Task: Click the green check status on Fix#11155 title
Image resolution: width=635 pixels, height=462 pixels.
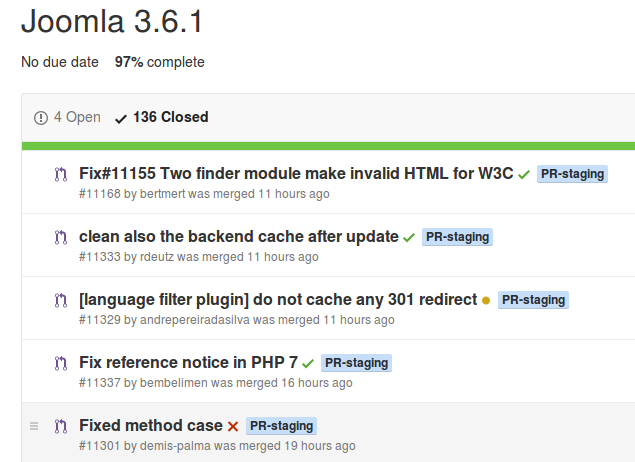Action: 524,175
